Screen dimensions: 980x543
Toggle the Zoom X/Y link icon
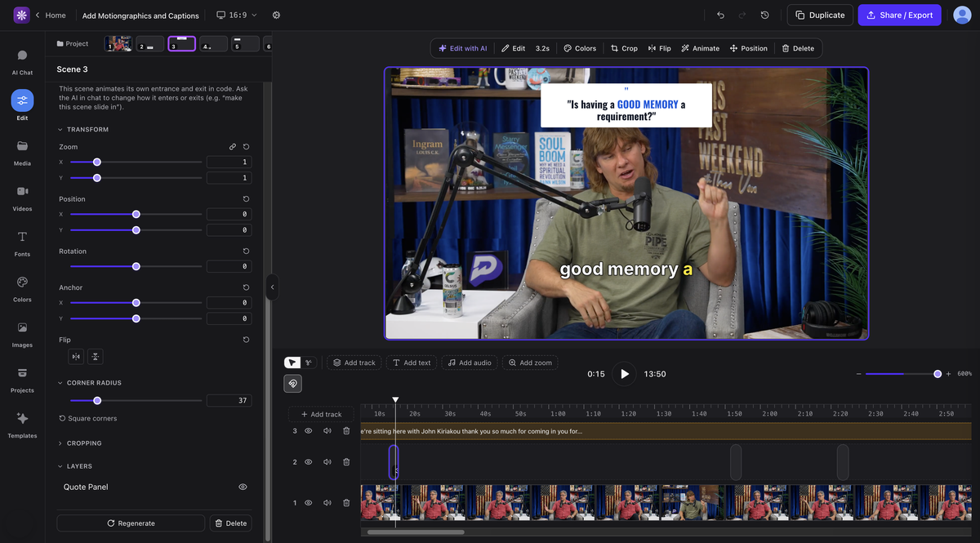(x=233, y=147)
